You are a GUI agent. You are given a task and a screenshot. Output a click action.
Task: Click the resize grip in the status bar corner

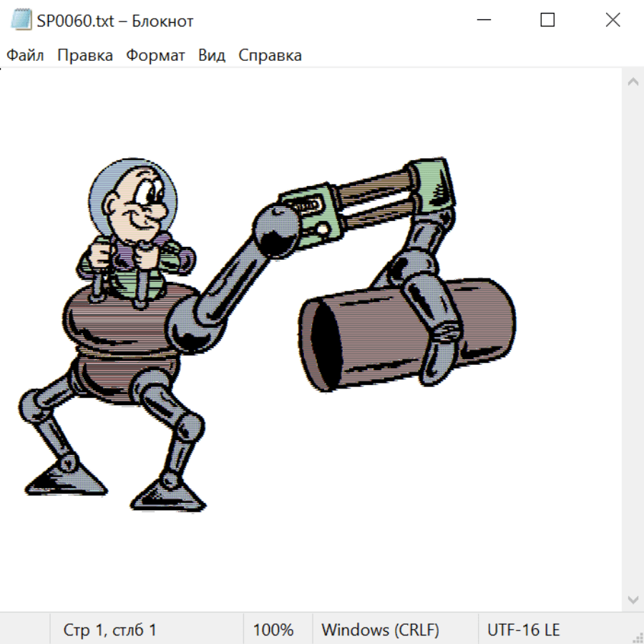[x=637, y=637]
